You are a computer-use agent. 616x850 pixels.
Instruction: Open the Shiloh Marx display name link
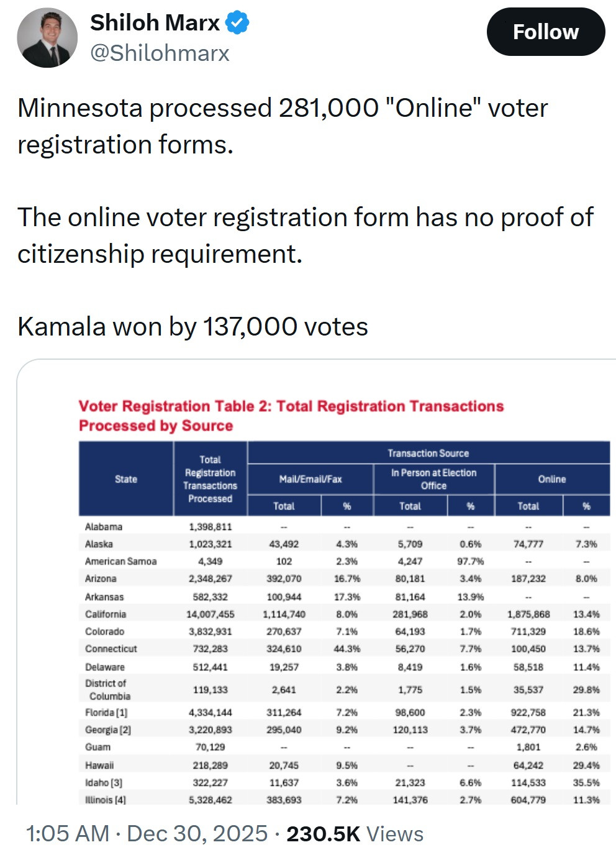coord(155,23)
